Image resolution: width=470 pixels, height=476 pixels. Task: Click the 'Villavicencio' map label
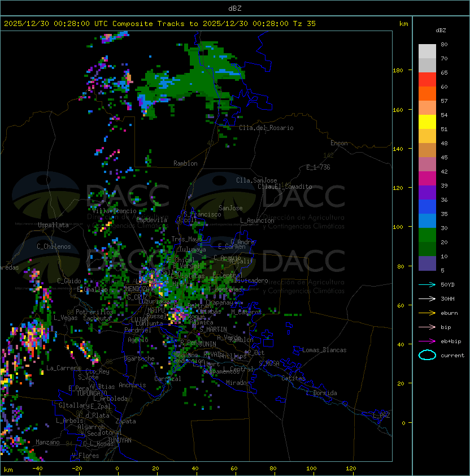[x=114, y=211]
